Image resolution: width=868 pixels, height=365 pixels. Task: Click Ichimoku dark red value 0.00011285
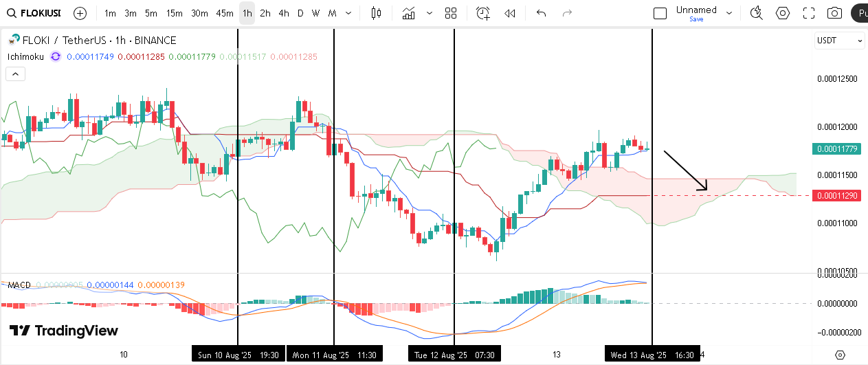(x=141, y=56)
